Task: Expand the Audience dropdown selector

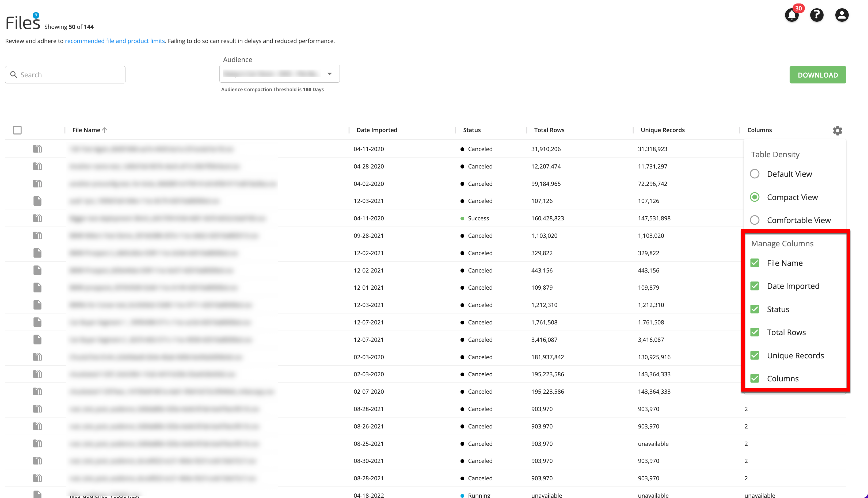Action: tap(330, 73)
